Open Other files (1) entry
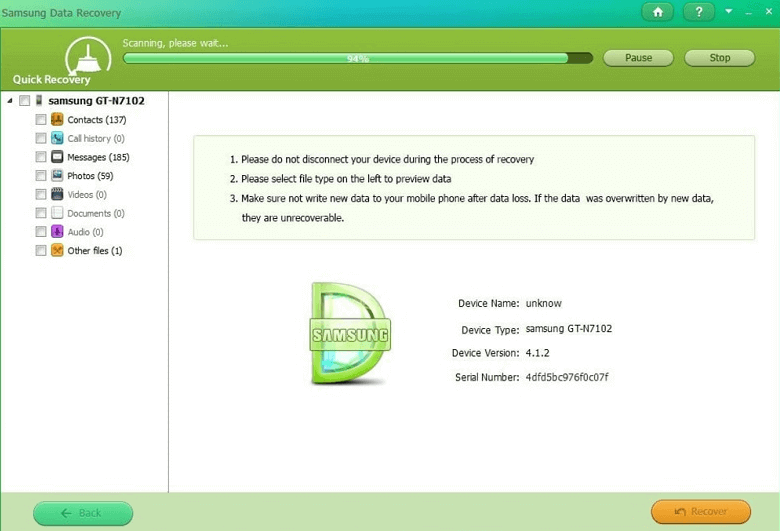The height and width of the screenshot is (531, 780). click(95, 251)
